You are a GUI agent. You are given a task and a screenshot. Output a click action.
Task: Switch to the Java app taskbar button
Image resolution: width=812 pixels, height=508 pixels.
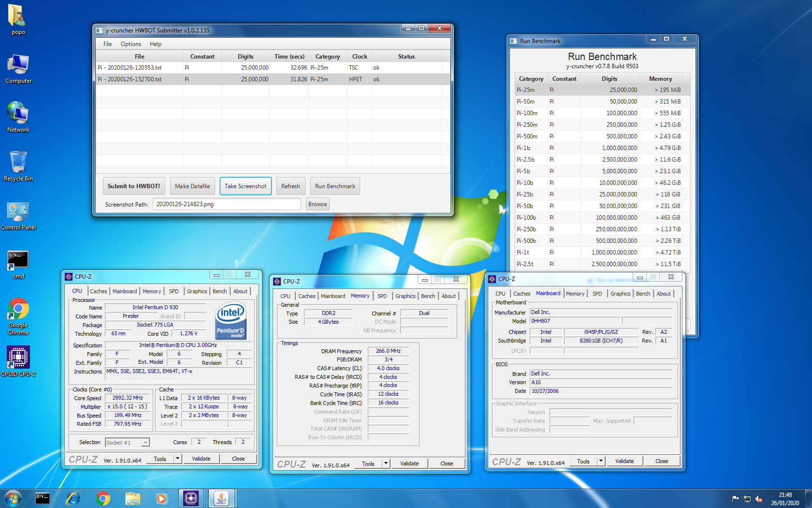tap(221, 498)
